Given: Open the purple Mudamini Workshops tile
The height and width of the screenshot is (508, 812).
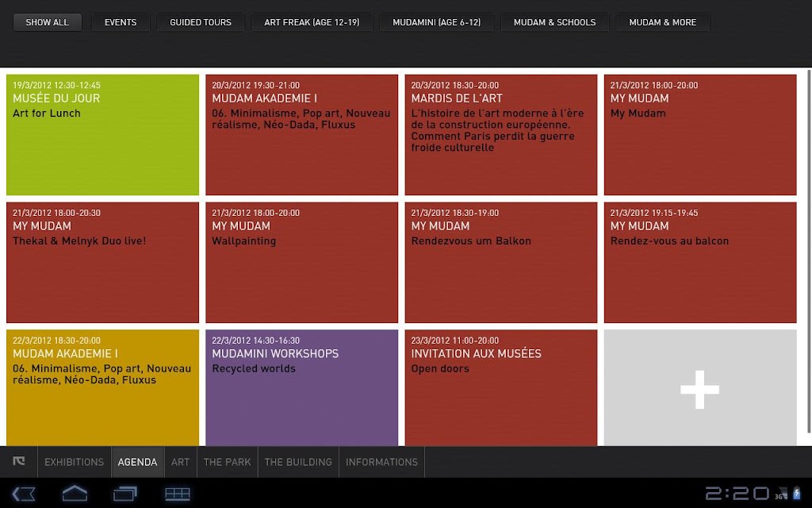Looking at the screenshot, I should click(x=302, y=388).
